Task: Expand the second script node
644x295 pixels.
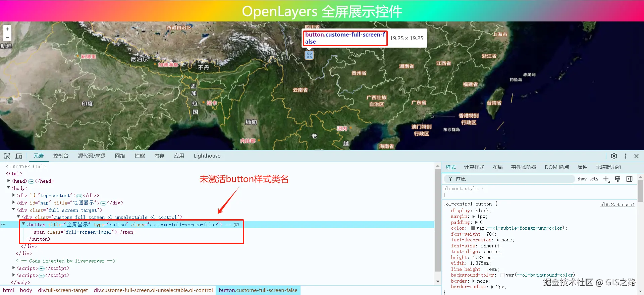Action: coord(14,275)
